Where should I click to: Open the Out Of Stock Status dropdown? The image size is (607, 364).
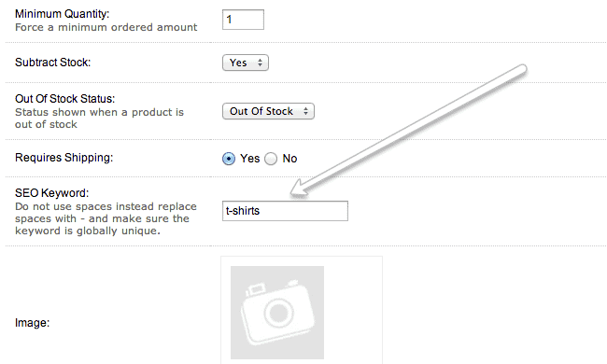(x=268, y=111)
